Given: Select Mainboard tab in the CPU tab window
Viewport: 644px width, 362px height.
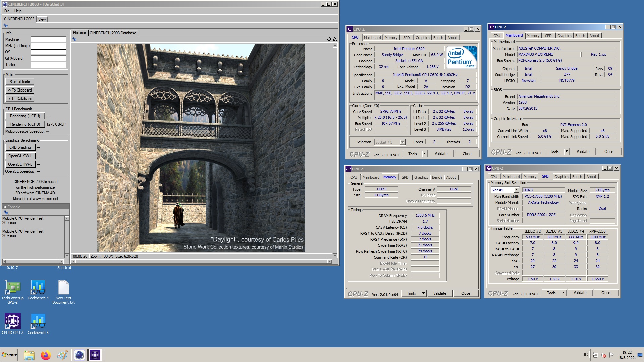Looking at the screenshot, I should (372, 38).
